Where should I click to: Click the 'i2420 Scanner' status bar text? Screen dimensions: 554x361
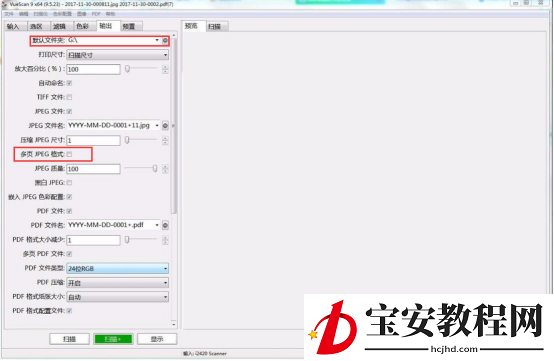coord(211,354)
